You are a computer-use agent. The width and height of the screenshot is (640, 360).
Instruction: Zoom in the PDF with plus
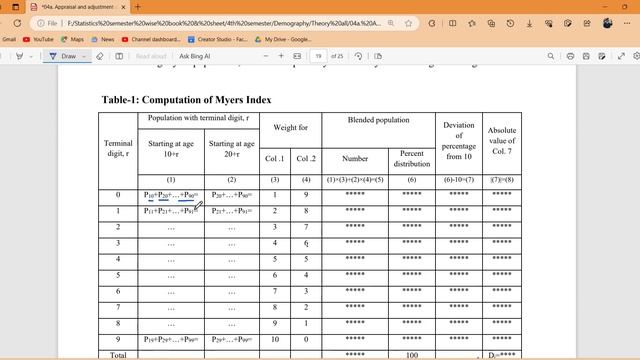click(x=281, y=56)
